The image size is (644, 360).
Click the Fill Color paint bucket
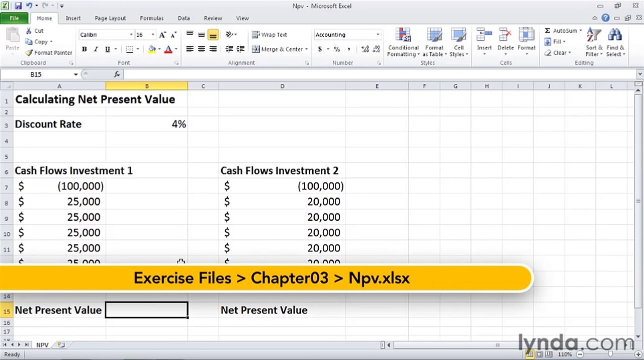[x=152, y=49]
